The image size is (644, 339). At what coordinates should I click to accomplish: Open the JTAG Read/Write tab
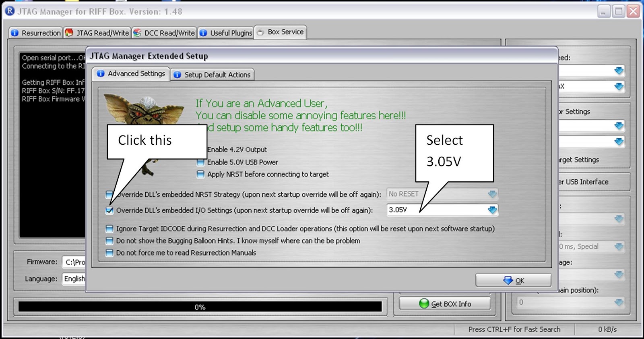pyautogui.click(x=97, y=33)
